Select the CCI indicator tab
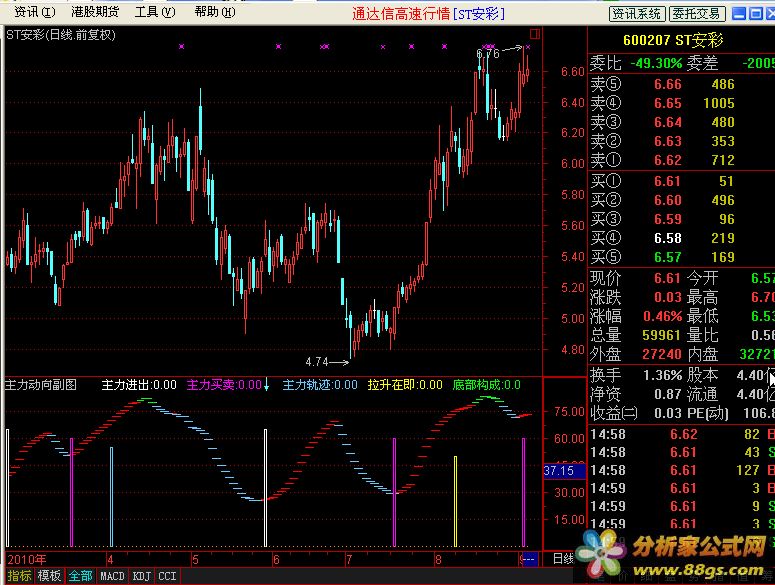Screen dimensions: 775x585 click(167, 576)
